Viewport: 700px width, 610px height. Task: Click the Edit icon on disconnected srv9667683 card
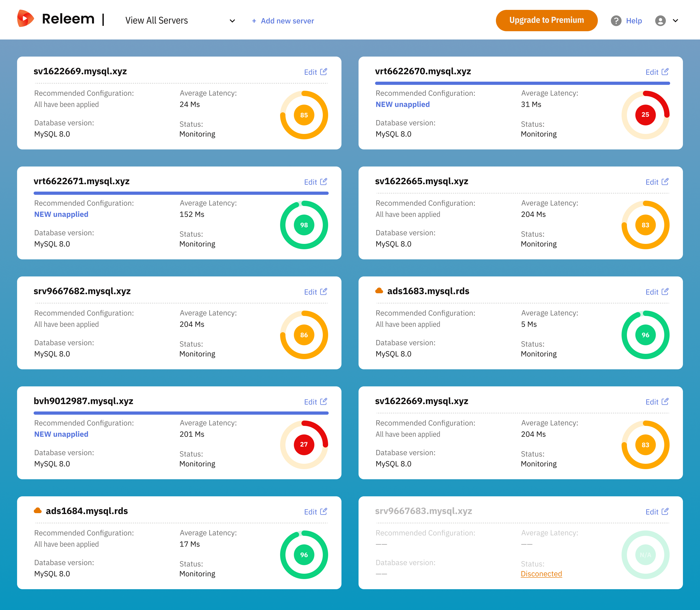pos(665,511)
